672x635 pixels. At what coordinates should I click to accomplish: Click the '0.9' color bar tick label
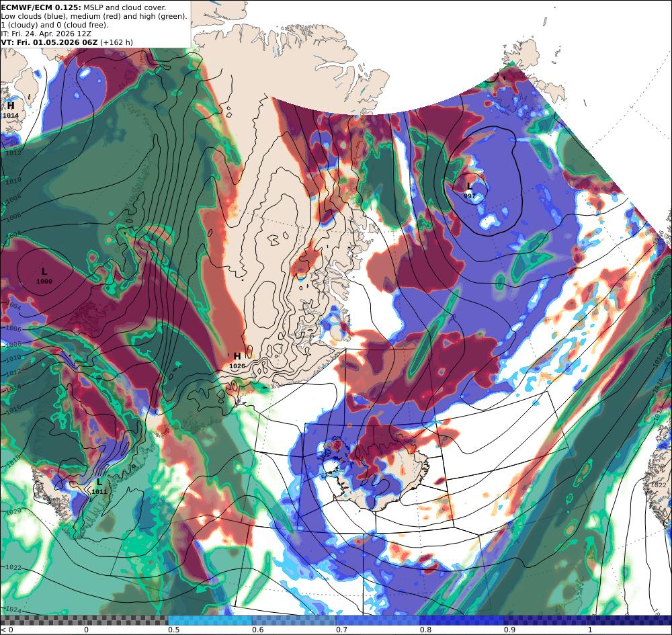[x=509, y=630]
